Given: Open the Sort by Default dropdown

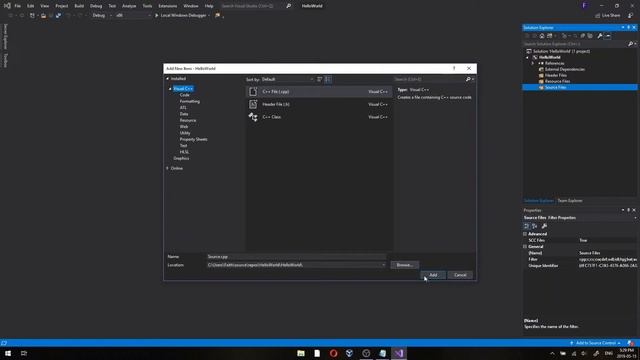Looking at the screenshot, I should pyautogui.click(x=287, y=79).
